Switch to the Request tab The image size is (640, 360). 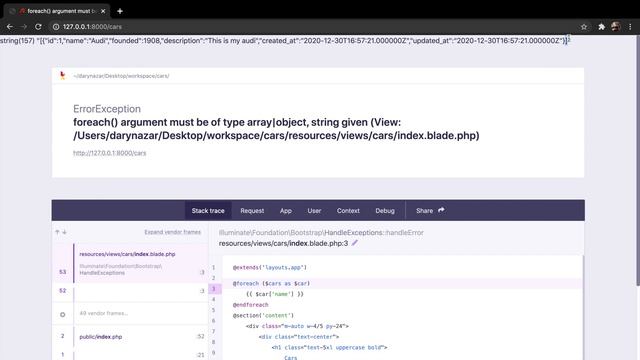coord(252,211)
